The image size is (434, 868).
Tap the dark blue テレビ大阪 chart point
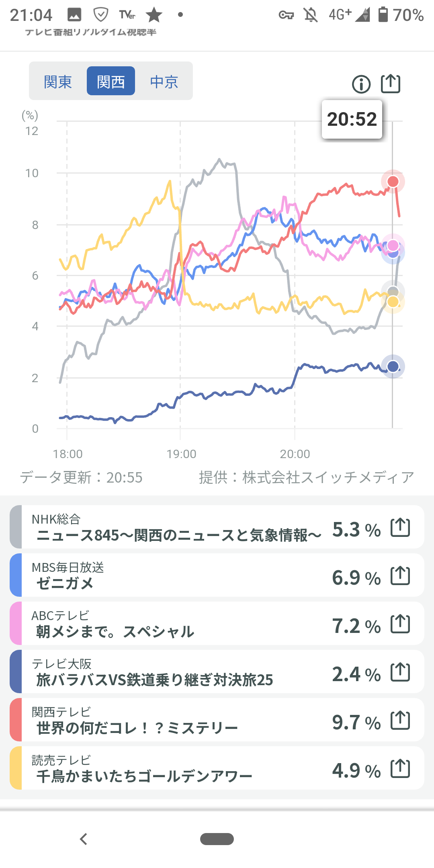[x=393, y=366]
